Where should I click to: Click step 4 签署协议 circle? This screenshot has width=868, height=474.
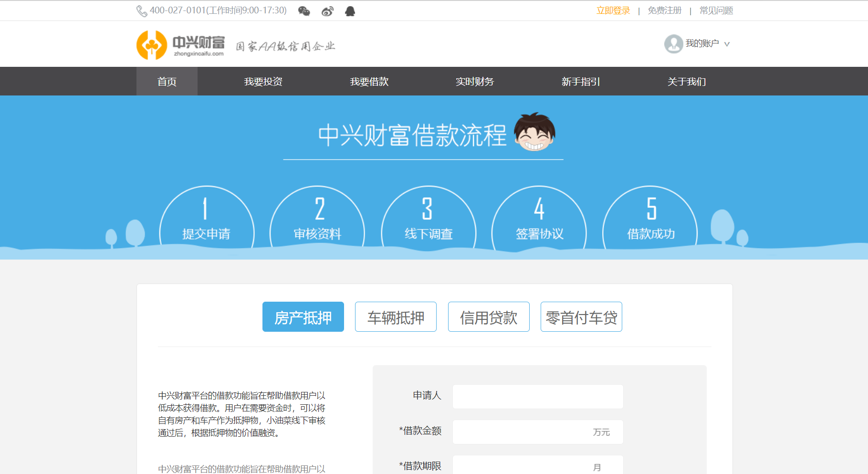(x=539, y=218)
